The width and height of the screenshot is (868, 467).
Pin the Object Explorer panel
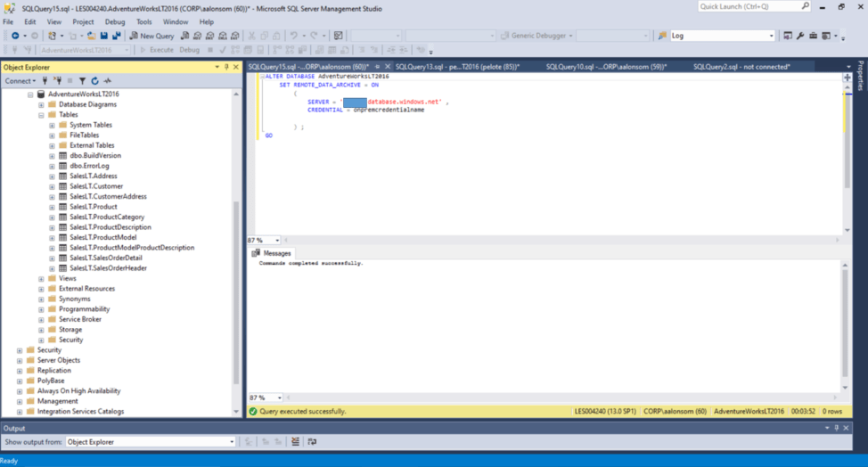point(226,67)
